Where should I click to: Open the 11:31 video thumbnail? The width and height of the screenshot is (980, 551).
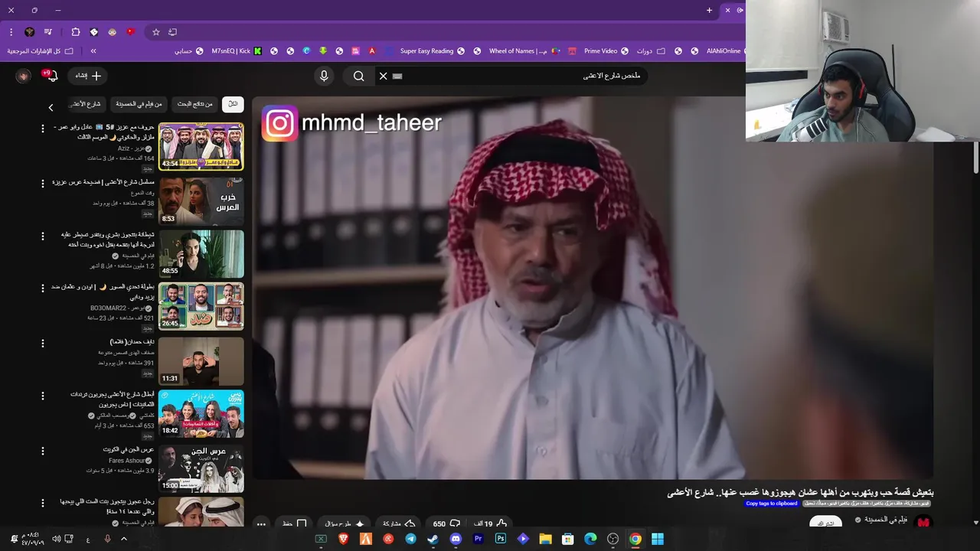[201, 361]
